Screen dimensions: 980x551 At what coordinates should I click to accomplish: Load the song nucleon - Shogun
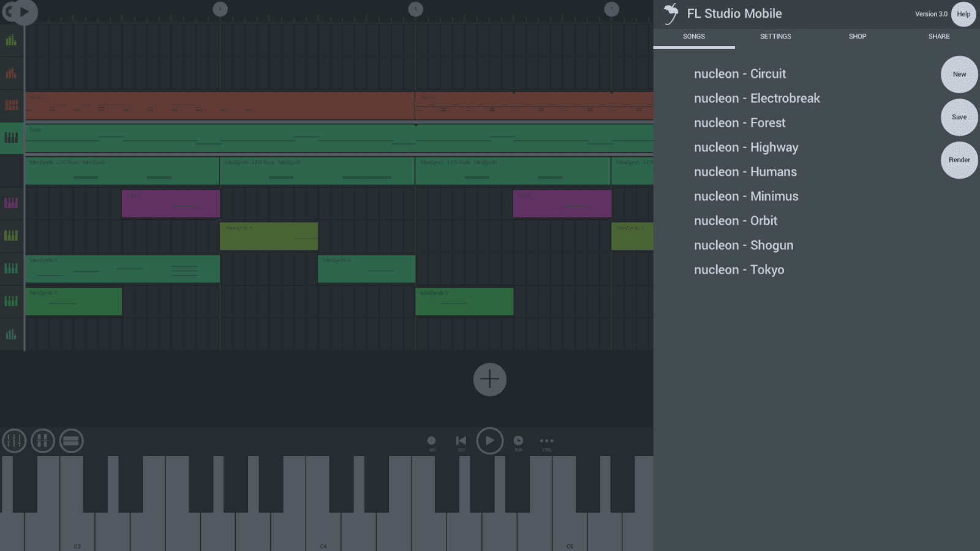(x=744, y=246)
